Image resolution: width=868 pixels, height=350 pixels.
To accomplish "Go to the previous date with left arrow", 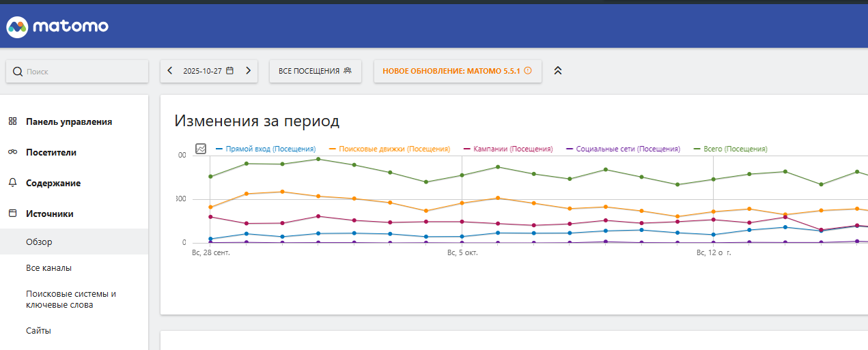I will [x=170, y=71].
